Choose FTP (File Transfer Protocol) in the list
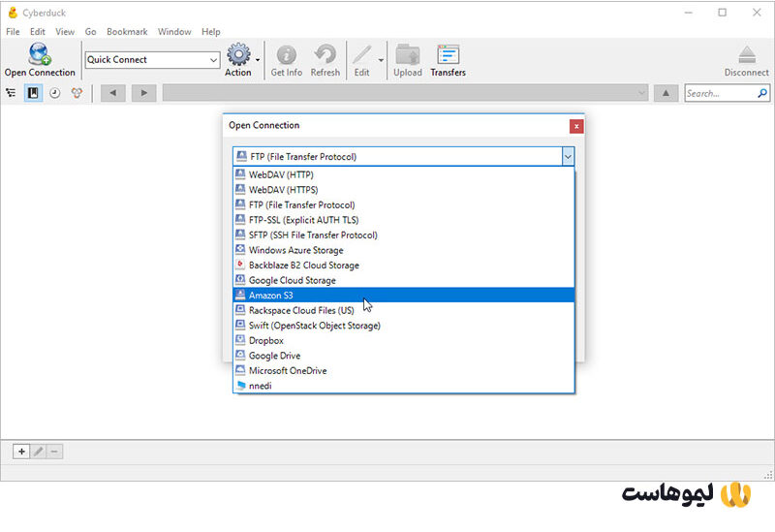 pyautogui.click(x=403, y=204)
